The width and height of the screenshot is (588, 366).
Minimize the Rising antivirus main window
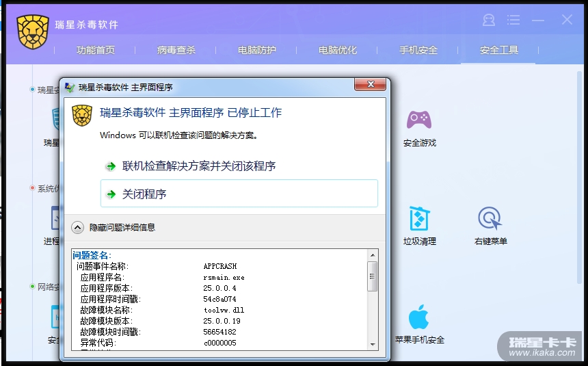pos(538,20)
